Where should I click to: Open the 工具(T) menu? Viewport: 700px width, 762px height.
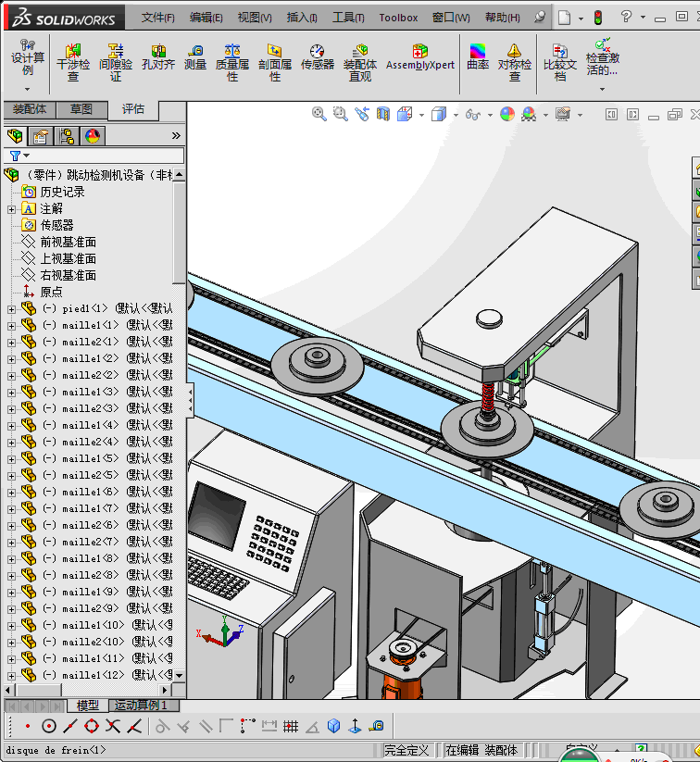[x=348, y=18]
